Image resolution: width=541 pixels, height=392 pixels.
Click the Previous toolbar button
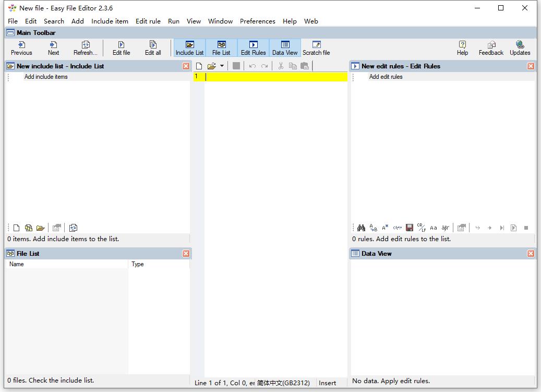[x=21, y=49]
